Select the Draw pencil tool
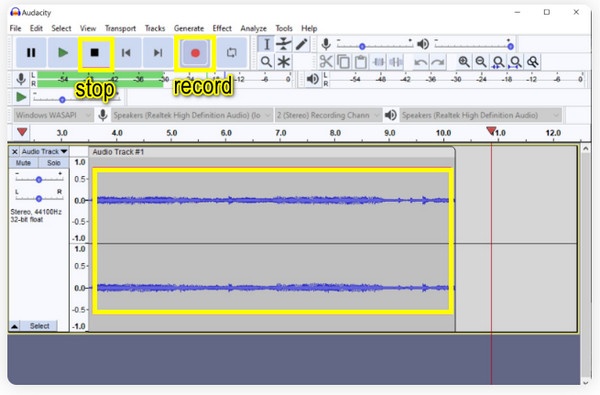 pyautogui.click(x=301, y=44)
